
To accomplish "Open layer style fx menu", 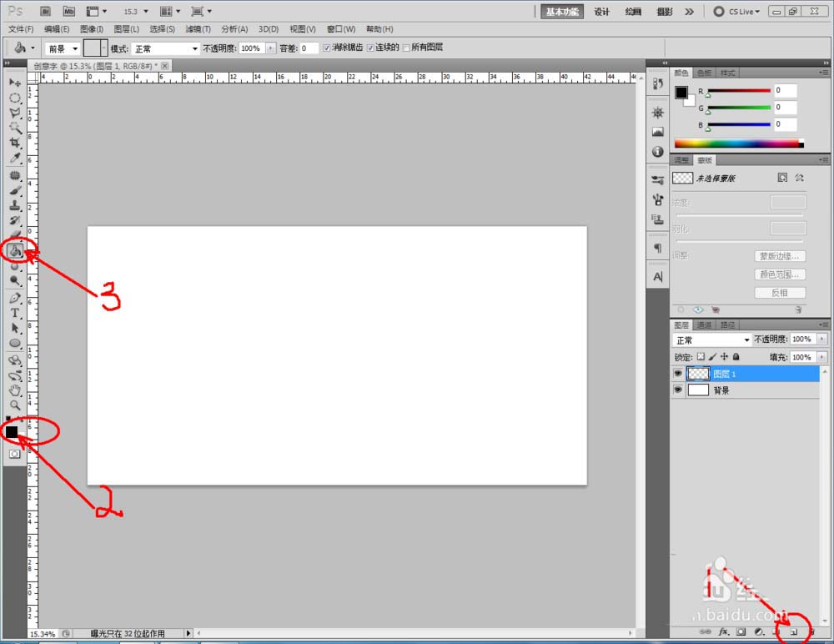I will pyautogui.click(x=723, y=631).
